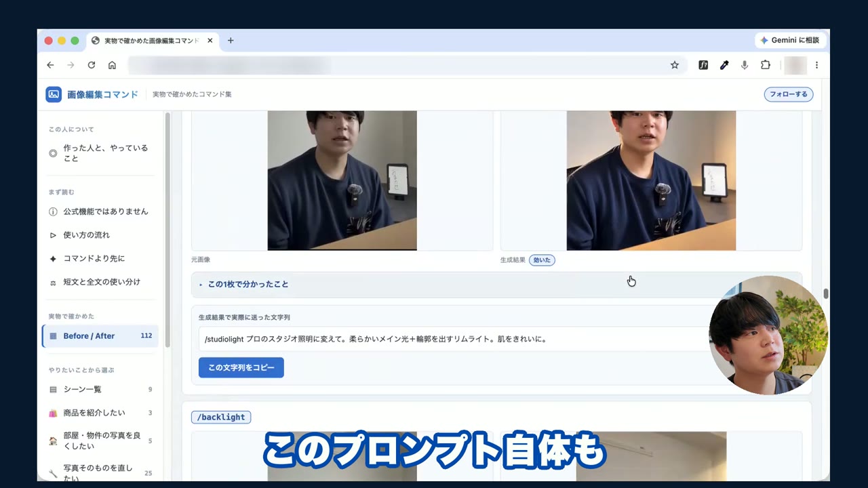Click the 実物で確かめたコマンド集 subtitle text
The width and height of the screenshot is (868, 488).
[x=192, y=95]
